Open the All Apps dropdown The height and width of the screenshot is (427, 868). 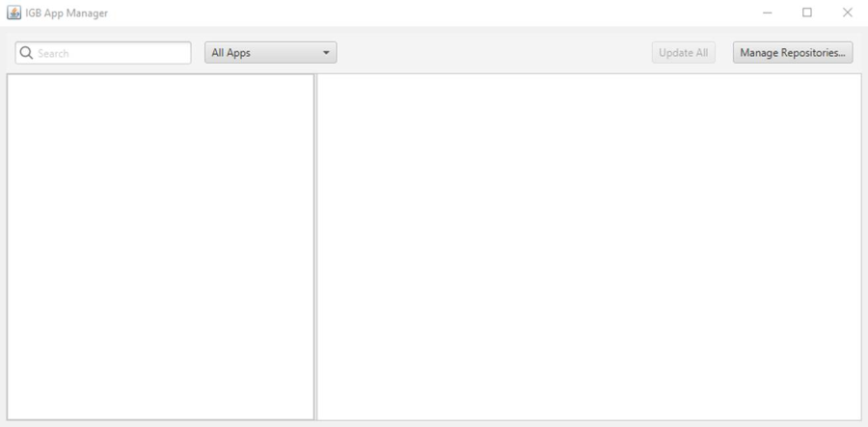tap(271, 53)
